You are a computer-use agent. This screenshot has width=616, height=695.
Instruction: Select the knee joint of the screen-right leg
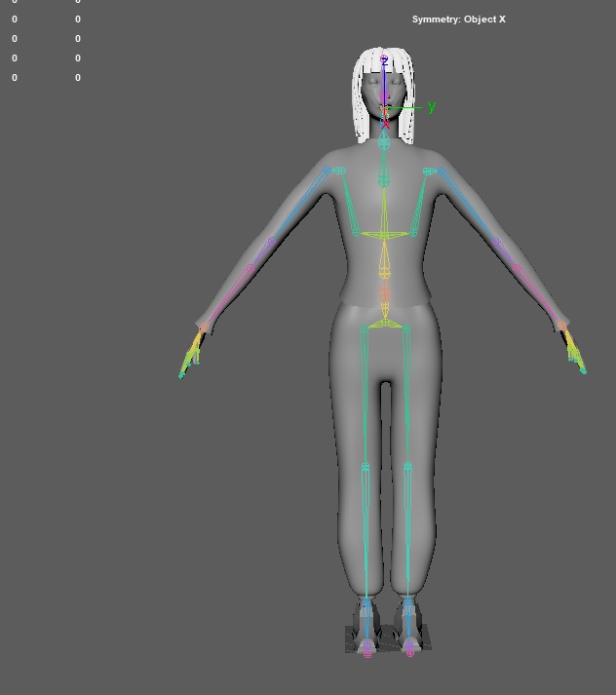[407, 467]
